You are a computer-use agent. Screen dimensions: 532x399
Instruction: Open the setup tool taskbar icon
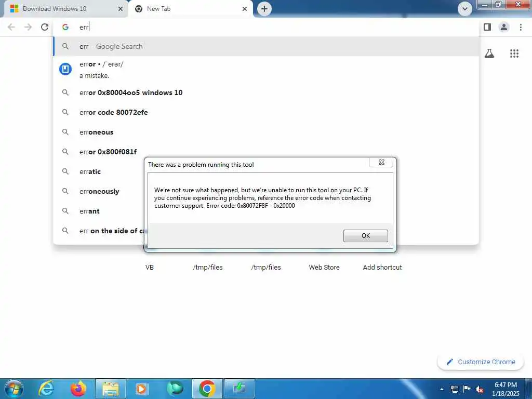(239, 389)
